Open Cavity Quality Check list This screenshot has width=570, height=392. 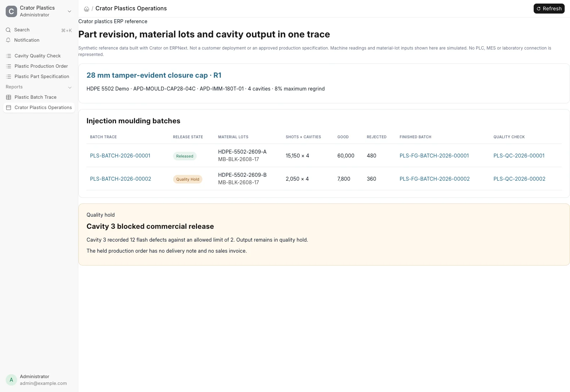click(39, 56)
